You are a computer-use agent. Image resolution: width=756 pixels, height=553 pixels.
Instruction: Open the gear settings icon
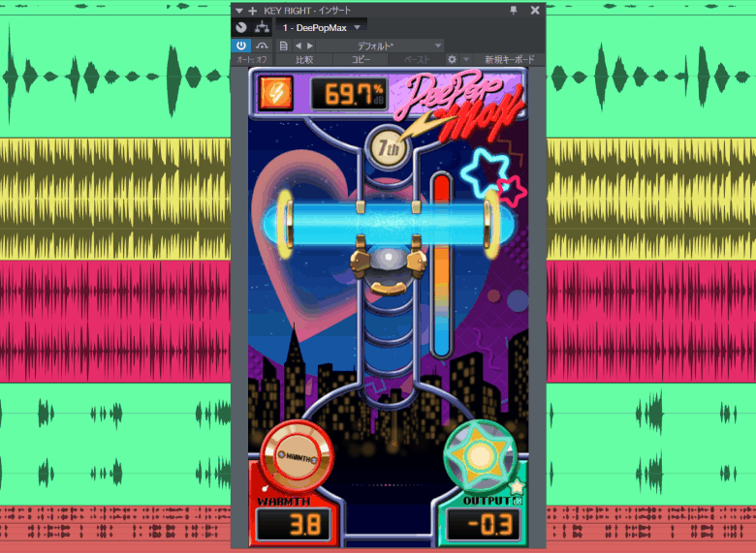(x=452, y=60)
